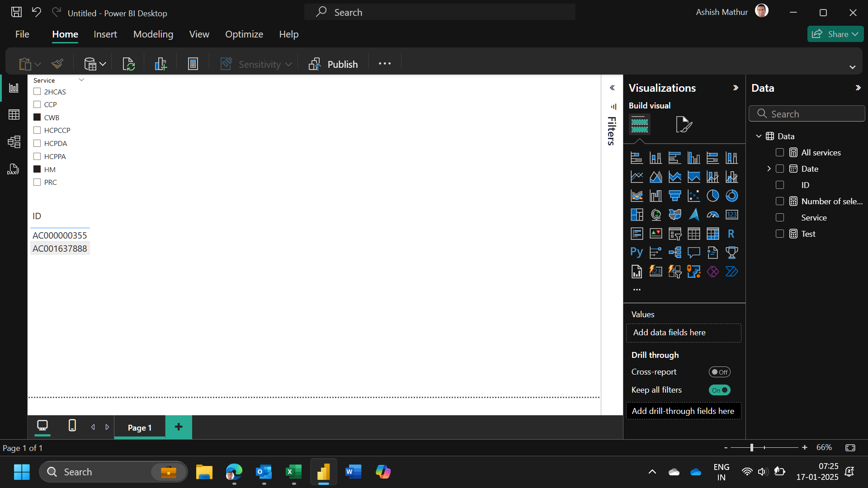The height and width of the screenshot is (488, 868).
Task: Open the Optimize ribbon tab
Action: [x=244, y=34]
